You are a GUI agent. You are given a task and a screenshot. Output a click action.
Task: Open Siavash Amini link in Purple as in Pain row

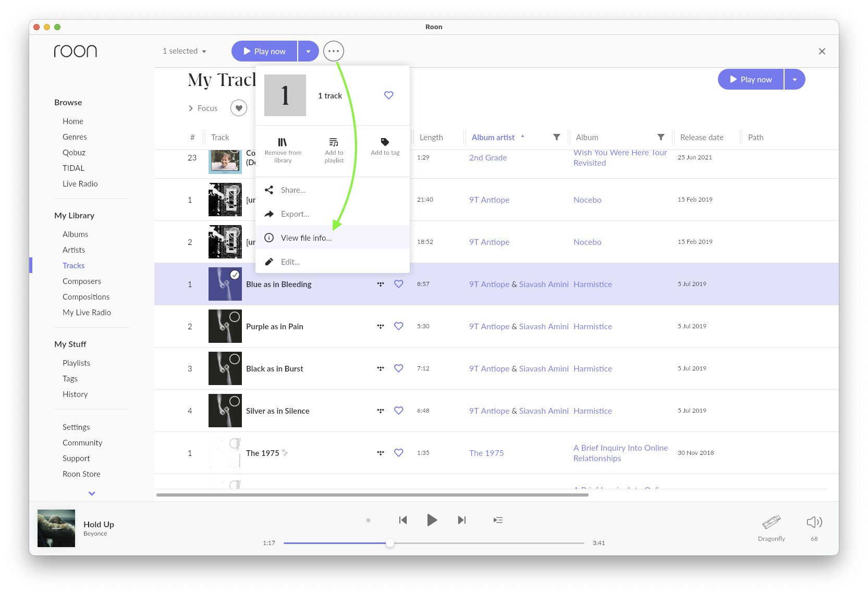coord(544,327)
